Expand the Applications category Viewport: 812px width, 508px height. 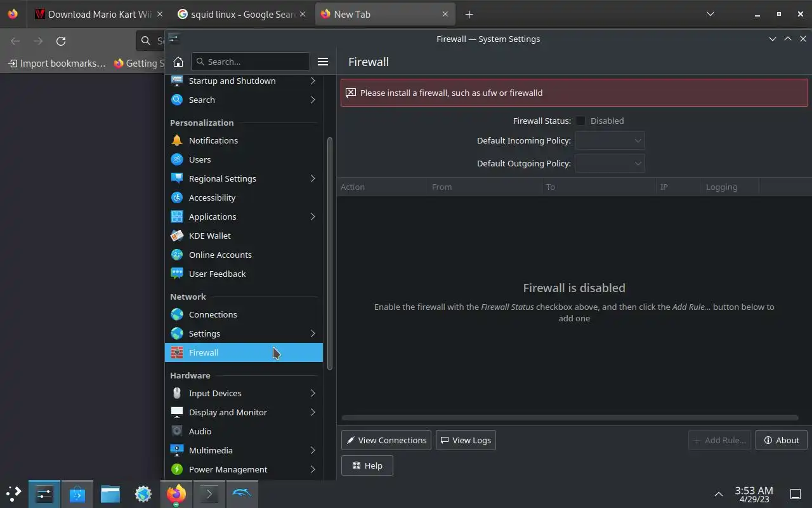(x=313, y=217)
